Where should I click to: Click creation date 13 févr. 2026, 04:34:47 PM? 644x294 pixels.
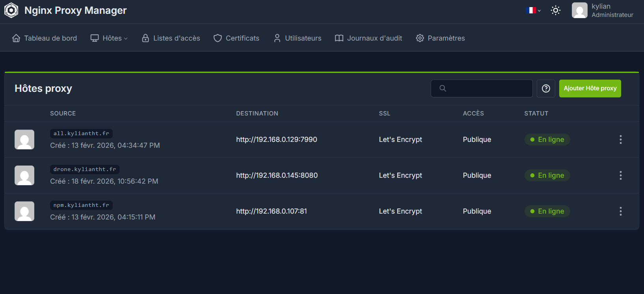(116, 145)
